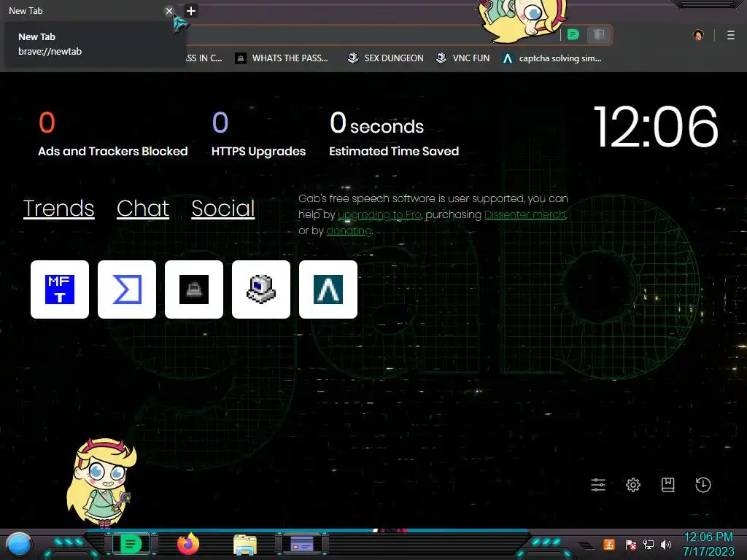The height and width of the screenshot is (560, 747).
Task: Open the green Dissenter taskbar button
Action: click(131, 544)
